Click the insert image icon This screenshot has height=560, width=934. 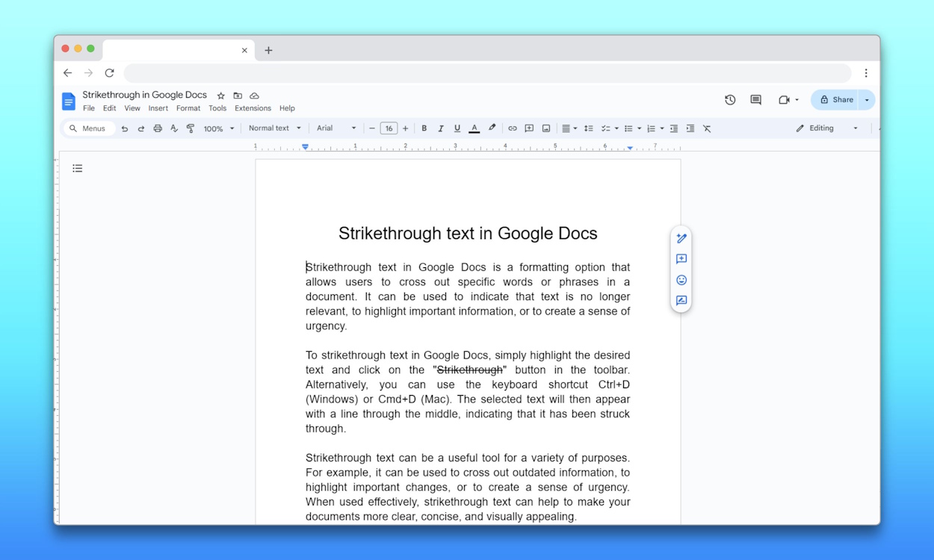click(546, 128)
